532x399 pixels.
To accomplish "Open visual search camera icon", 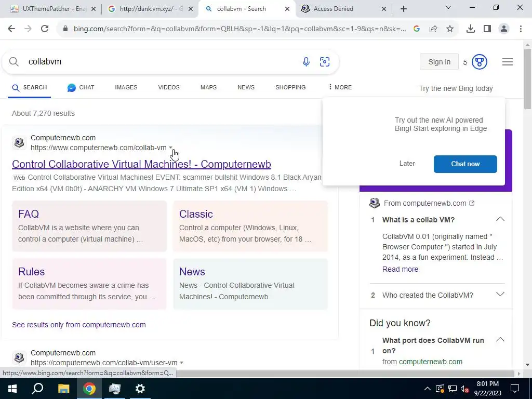I will point(325,62).
